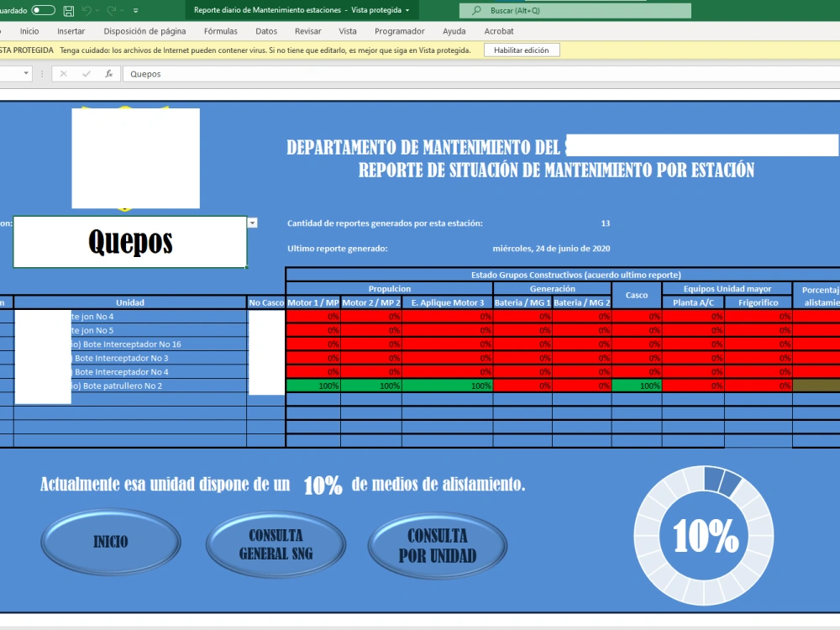This screenshot has width=840, height=630.
Task: Select the Datos ribbon tab
Action: click(266, 31)
